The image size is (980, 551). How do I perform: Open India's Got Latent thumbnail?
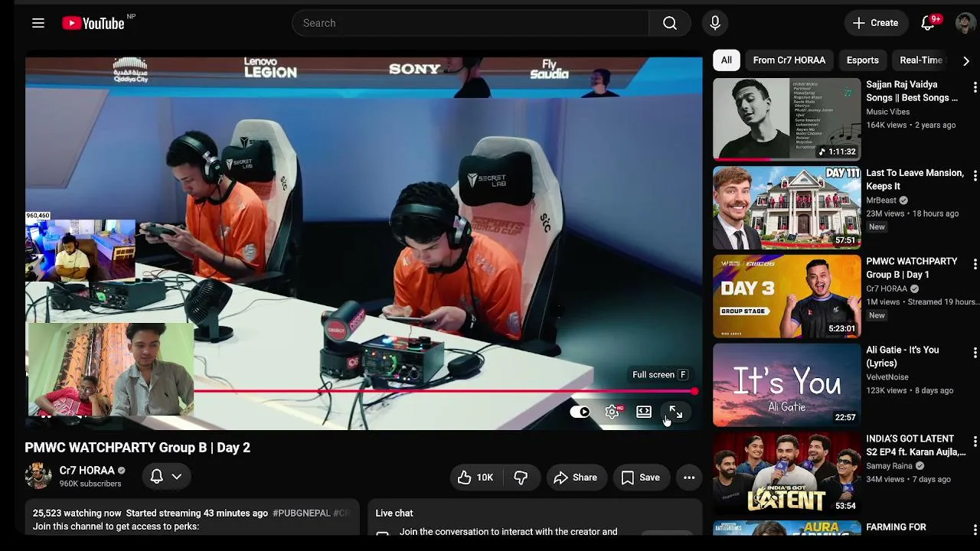[x=786, y=474]
